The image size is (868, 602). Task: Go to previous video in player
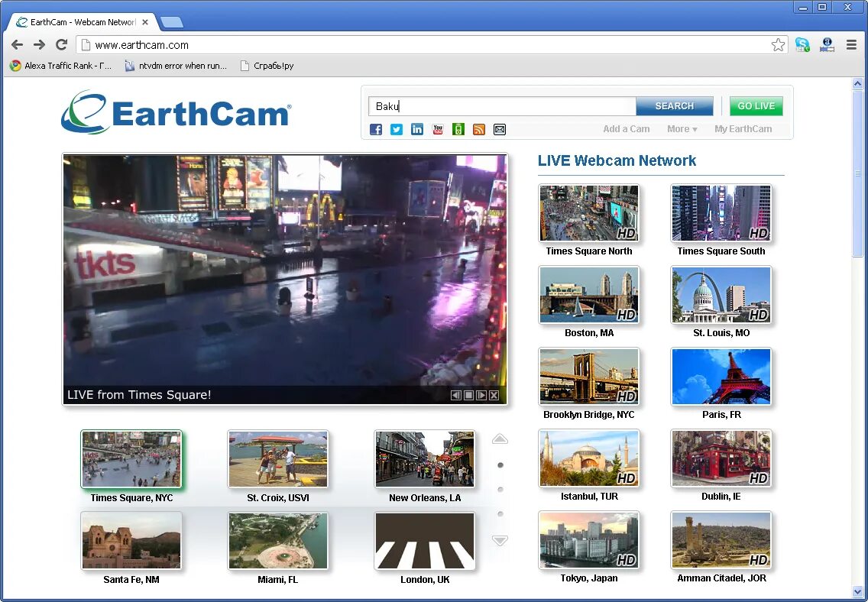click(x=456, y=395)
